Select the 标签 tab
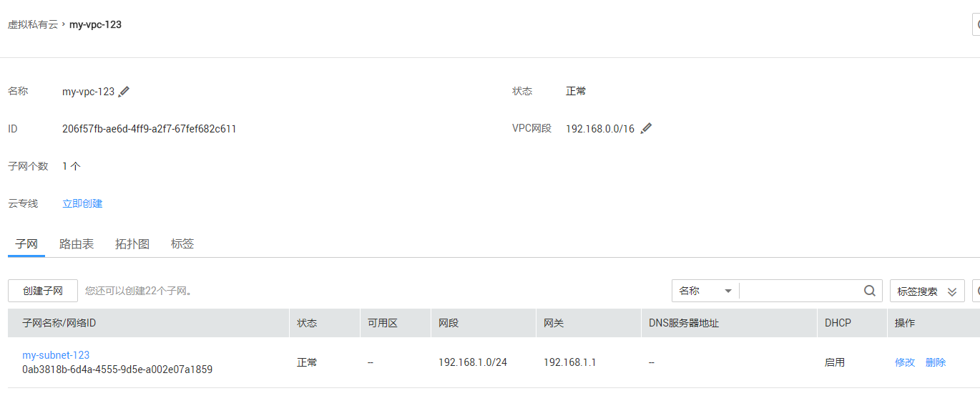Viewport: 980px width, 401px height. (x=182, y=244)
